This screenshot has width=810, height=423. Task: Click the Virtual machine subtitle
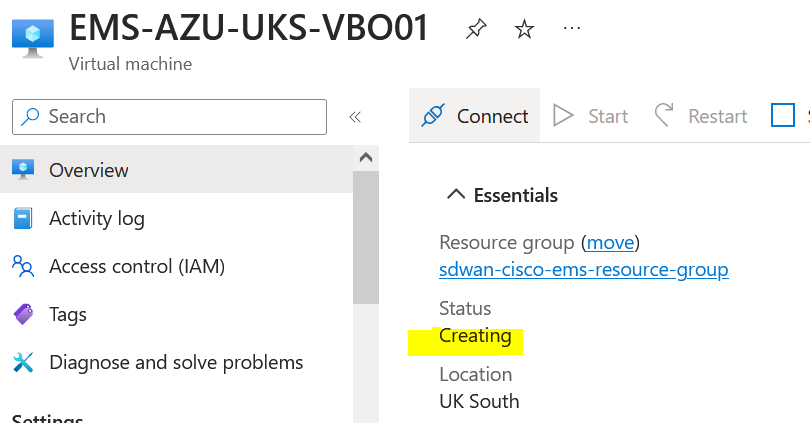130,64
